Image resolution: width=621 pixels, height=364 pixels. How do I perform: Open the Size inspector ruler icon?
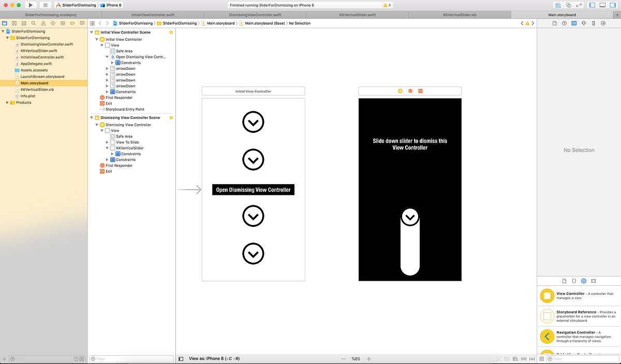tap(593, 23)
